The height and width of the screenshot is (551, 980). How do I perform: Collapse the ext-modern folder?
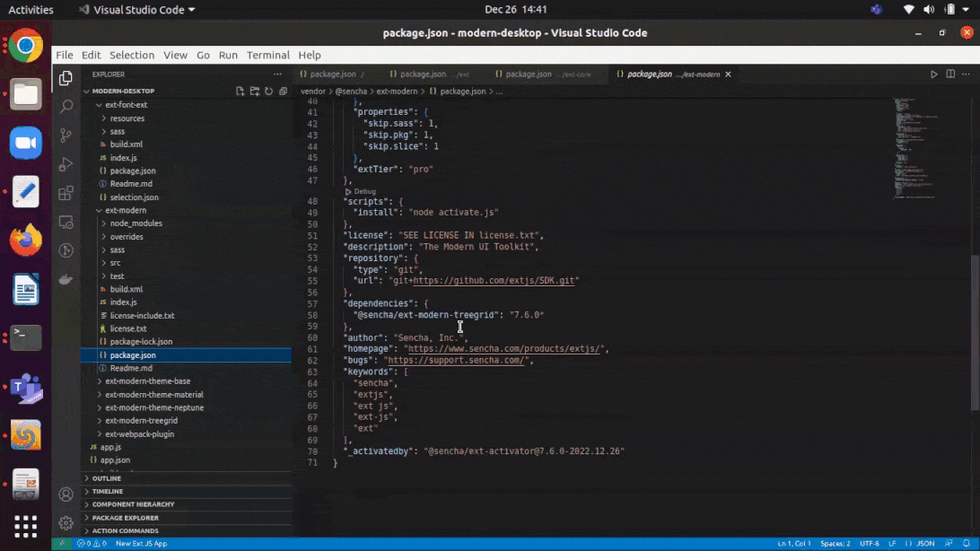(126, 210)
